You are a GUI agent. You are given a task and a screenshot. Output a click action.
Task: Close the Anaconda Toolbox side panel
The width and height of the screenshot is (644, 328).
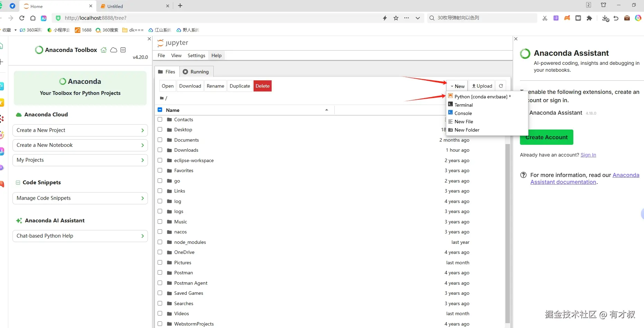(x=149, y=39)
